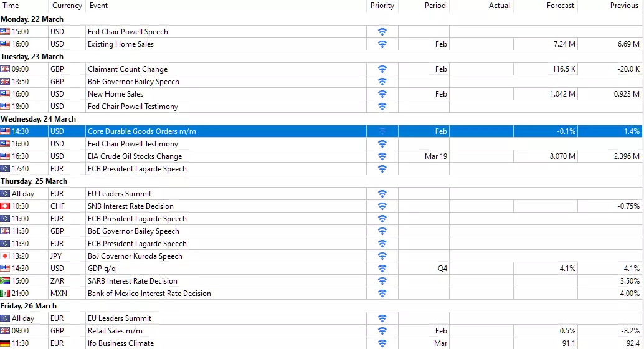Click the priority icon for Existing Home Sales
Viewport: 644px width, 349px height.
tap(382, 44)
